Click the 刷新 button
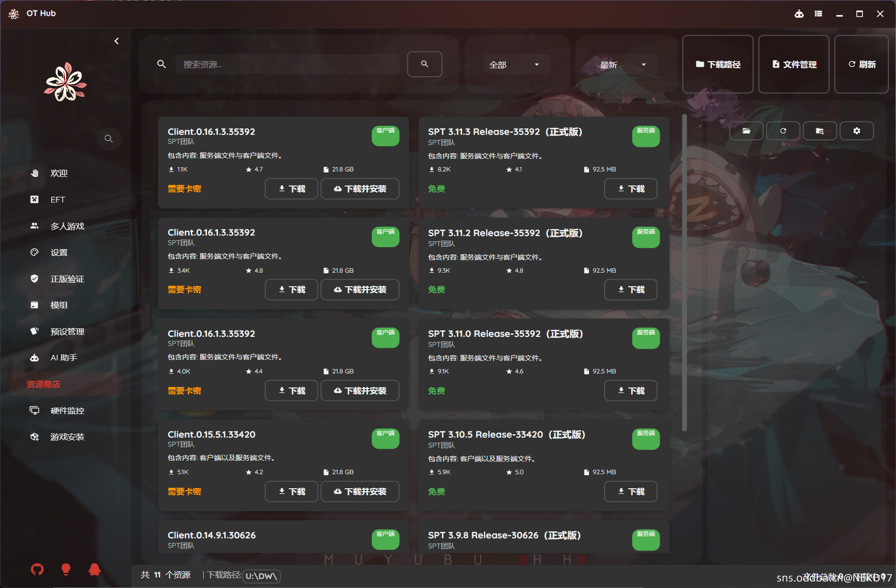Screen dimensions: 896x588 [x=861, y=64]
